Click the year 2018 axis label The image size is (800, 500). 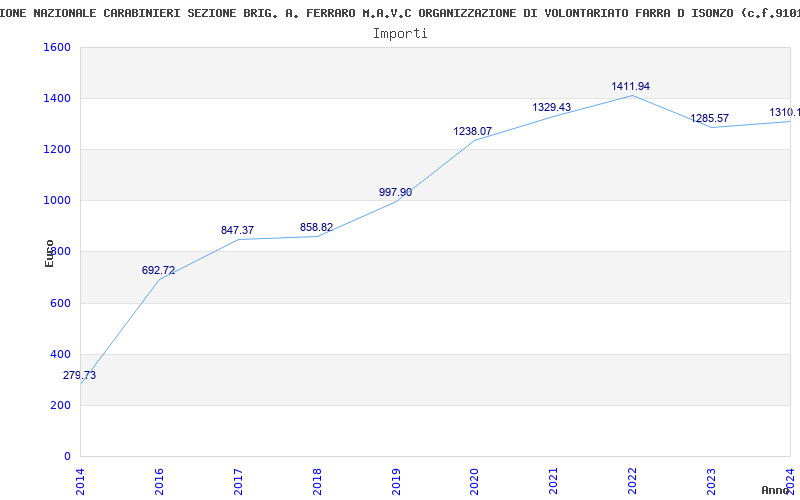[317, 482]
